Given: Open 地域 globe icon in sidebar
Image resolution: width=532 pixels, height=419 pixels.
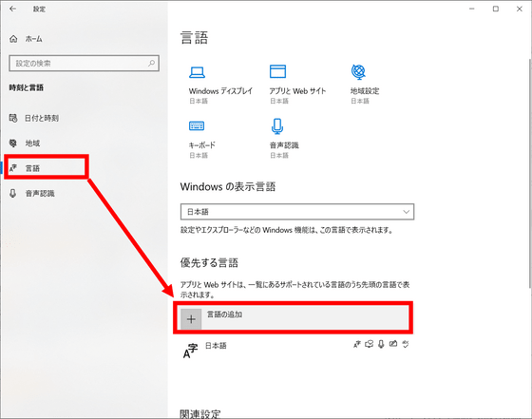Looking at the screenshot, I should (x=13, y=143).
